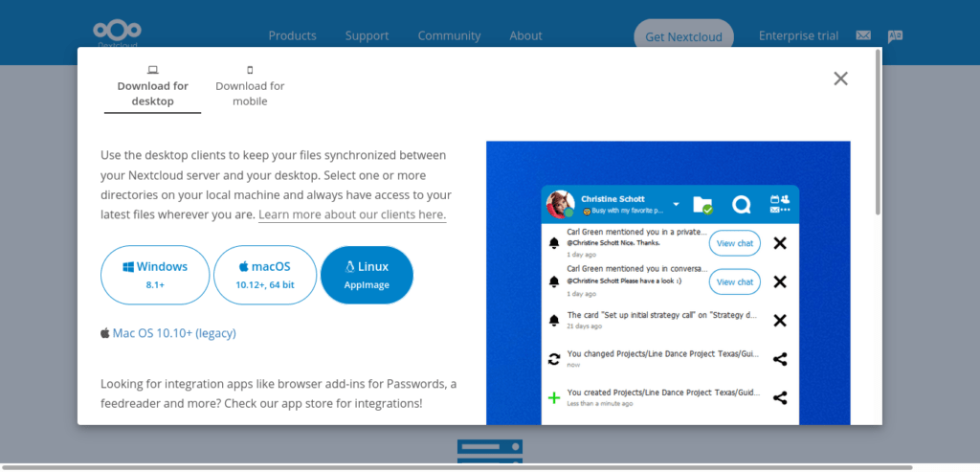The image size is (980, 472).
Task: Click share icon for 'You created Projects' entry
Action: (x=780, y=397)
